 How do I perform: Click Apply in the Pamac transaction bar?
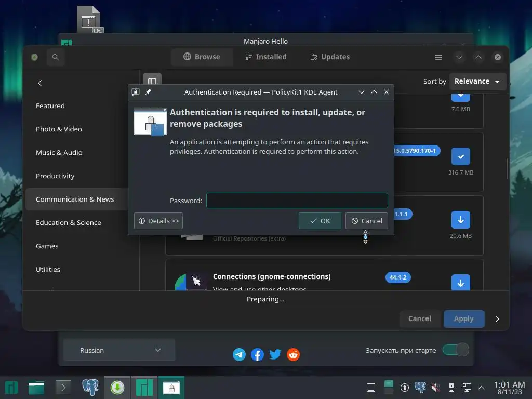464,319
